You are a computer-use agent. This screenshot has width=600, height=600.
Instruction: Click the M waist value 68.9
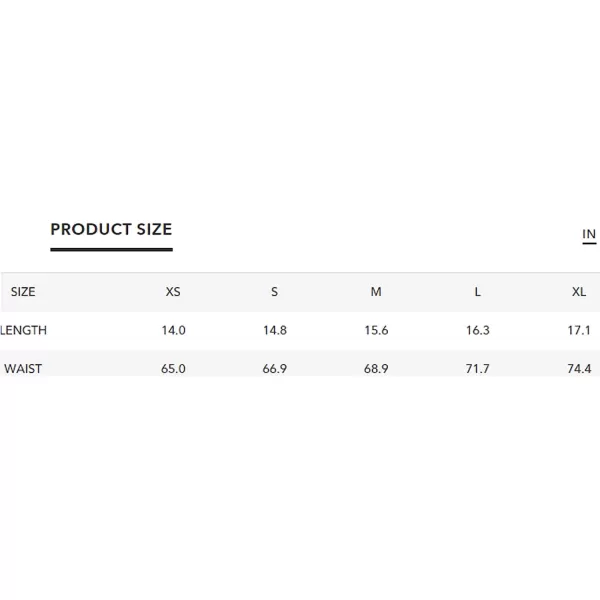tap(376, 369)
